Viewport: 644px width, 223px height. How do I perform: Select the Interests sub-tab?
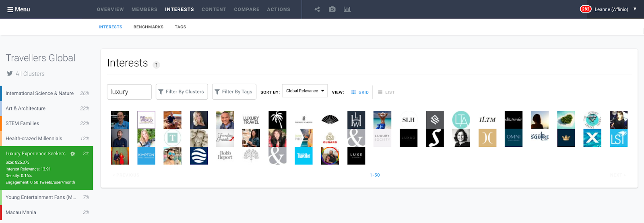pos(110,27)
